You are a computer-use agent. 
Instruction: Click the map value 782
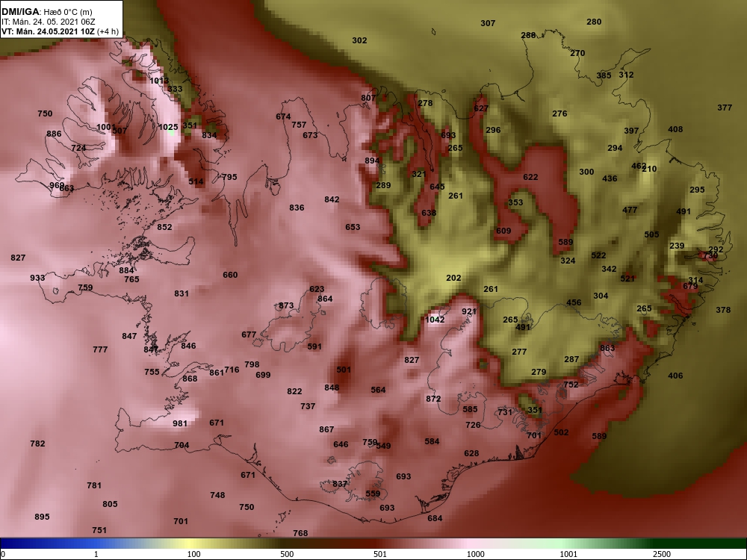[37, 444]
